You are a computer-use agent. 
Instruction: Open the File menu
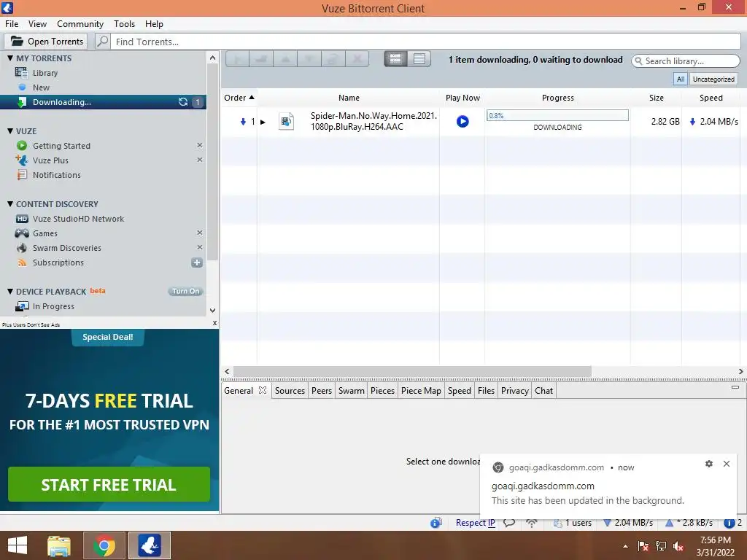[12, 24]
